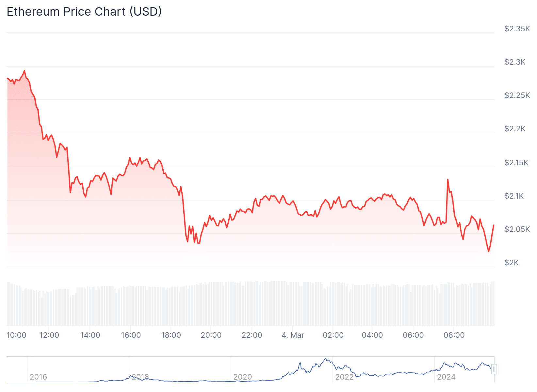Click the $2.2K price axis label

515,129
